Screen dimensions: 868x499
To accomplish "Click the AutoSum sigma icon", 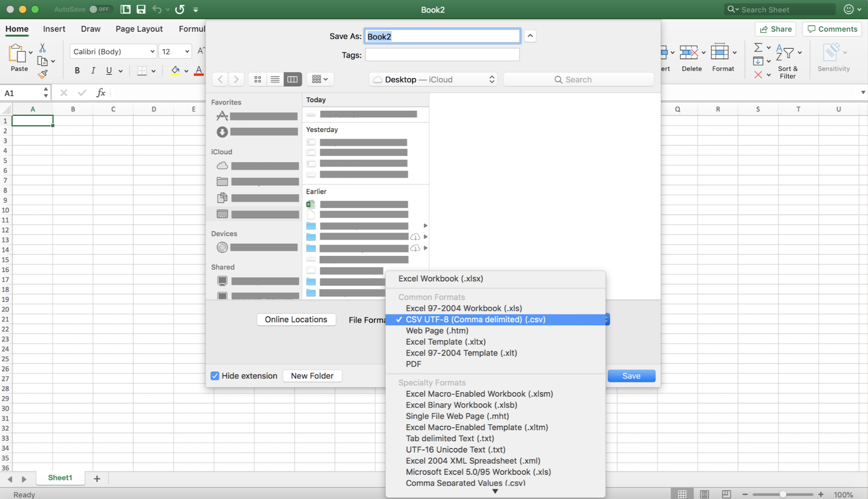I will 758,47.
